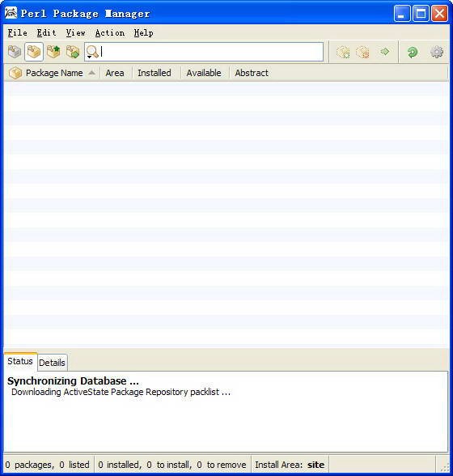Open the Action menu
The width and height of the screenshot is (453, 476).
[x=110, y=32]
